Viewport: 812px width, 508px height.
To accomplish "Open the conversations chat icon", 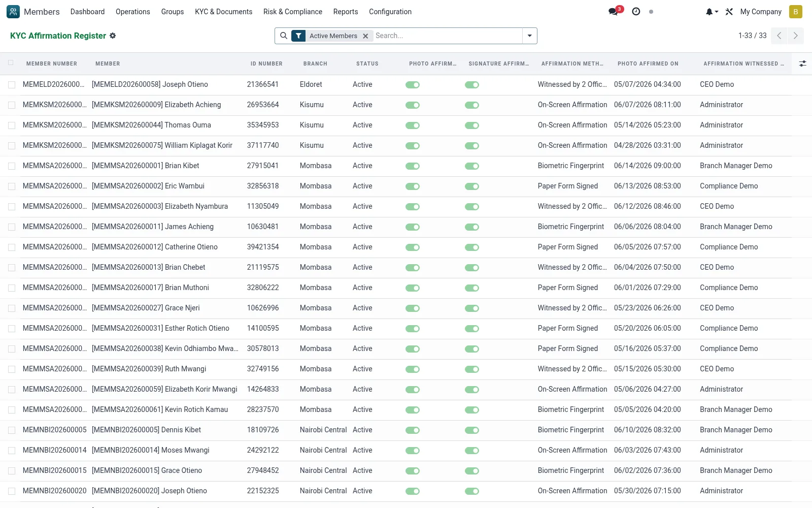I will click(614, 12).
